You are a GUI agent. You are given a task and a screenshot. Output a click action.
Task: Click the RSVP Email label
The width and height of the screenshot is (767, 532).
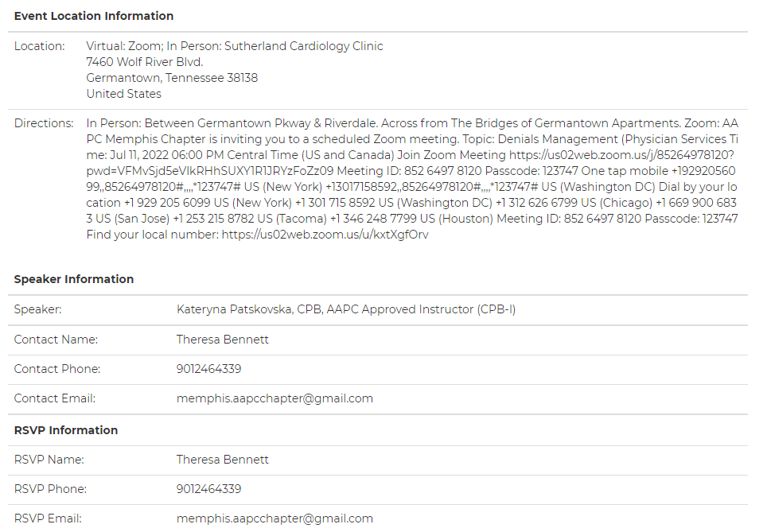[48, 518]
